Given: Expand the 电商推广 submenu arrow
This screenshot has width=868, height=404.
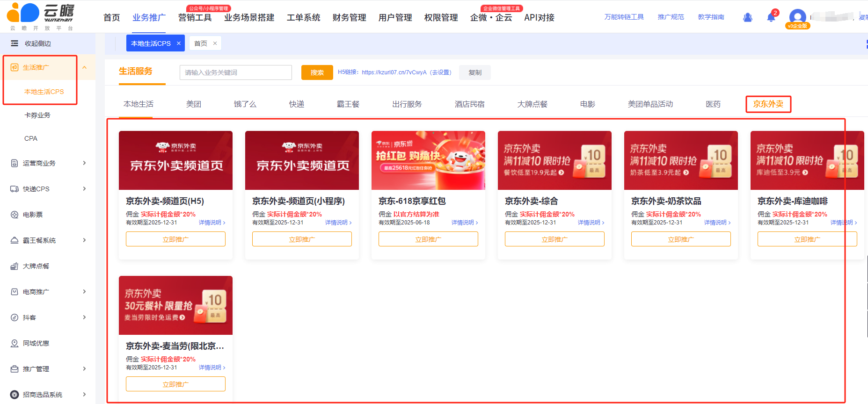Looking at the screenshot, I should click(x=85, y=292).
